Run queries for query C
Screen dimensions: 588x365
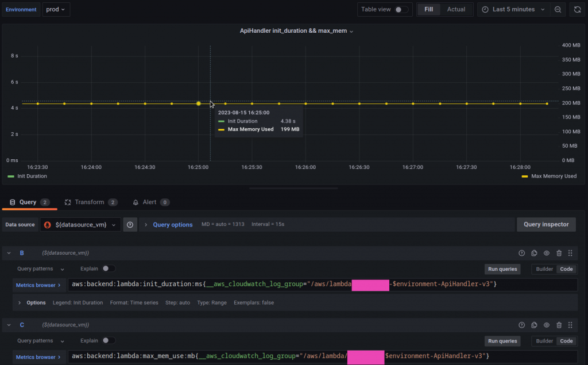pos(502,340)
